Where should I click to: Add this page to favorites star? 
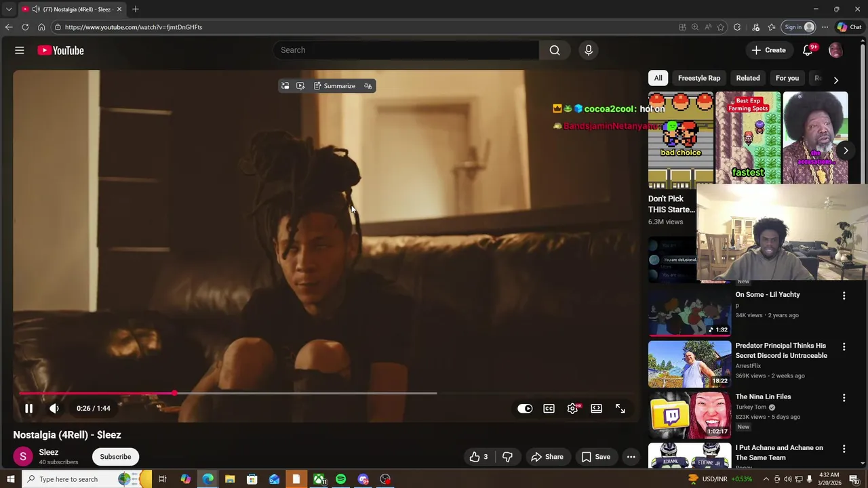click(x=721, y=27)
